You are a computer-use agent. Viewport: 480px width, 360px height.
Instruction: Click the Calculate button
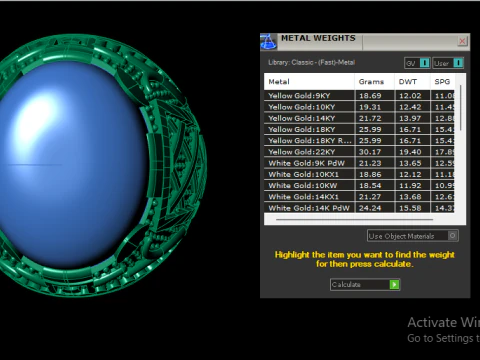tap(365, 284)
